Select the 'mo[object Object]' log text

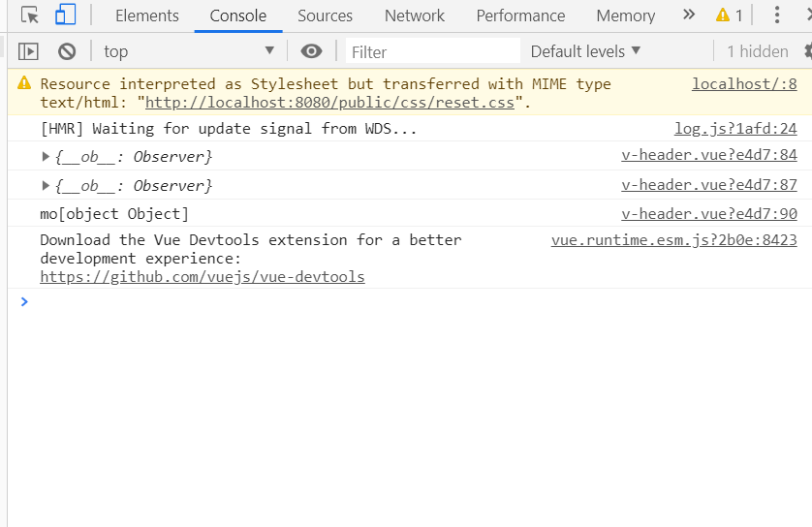114,214
